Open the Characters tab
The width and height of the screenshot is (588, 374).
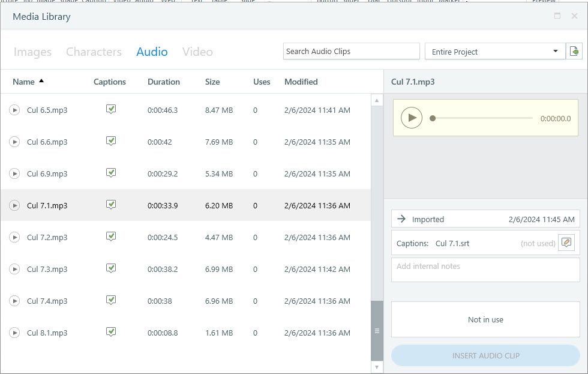(x=94, y=52)
